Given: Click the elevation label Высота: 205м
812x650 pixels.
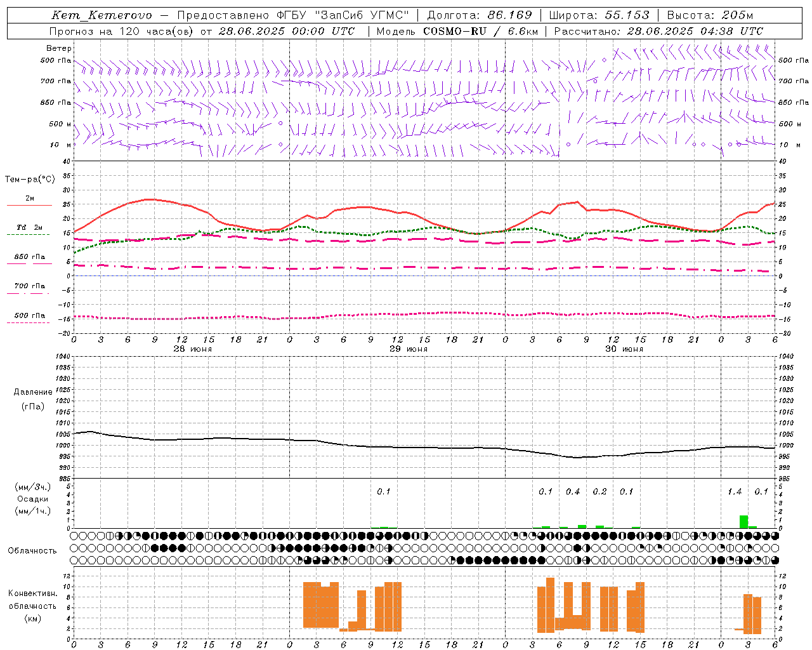Looking at the screenshot, I should (x=710, y=15).
